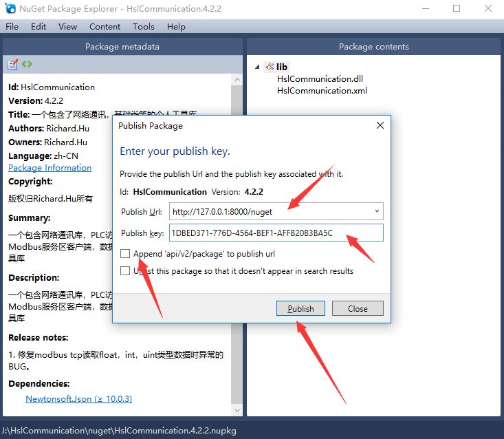
Task: Maximize the NuGet Package Explorer window
Action: click(x=457, y=9)
